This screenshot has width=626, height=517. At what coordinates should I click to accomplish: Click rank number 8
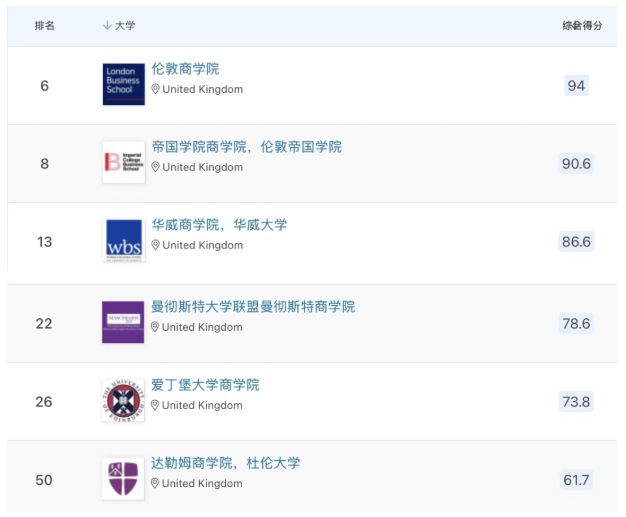click(44, 163)
